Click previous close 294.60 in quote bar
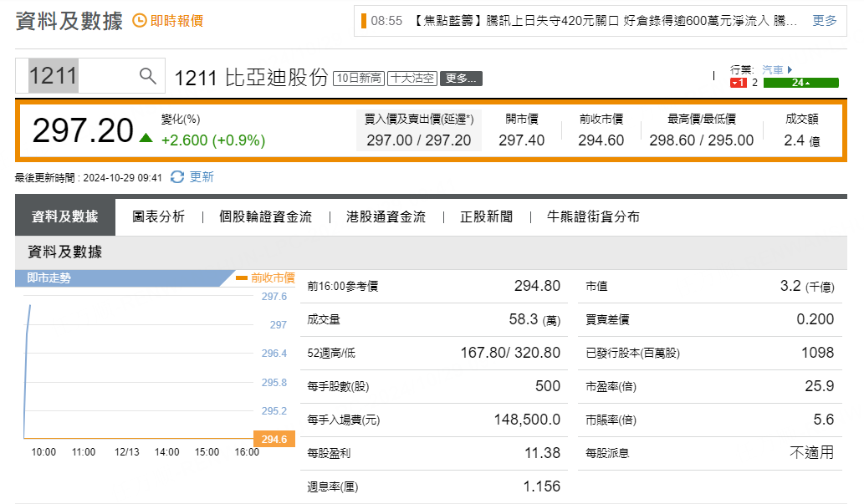Image resolution: width=864 pixels, height=504 pixels. click(601, 140)
